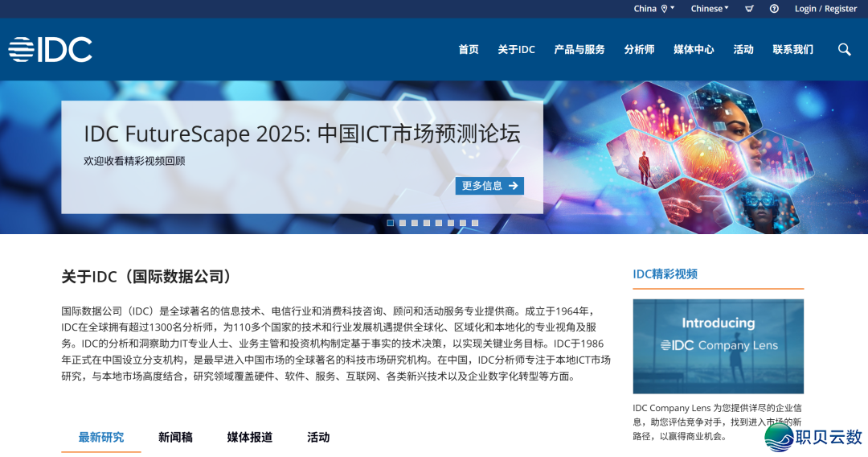The height and width of the screenshot is (457, 868).
Task: Select the first carousel slide indicator
Action: coord(391,223)
